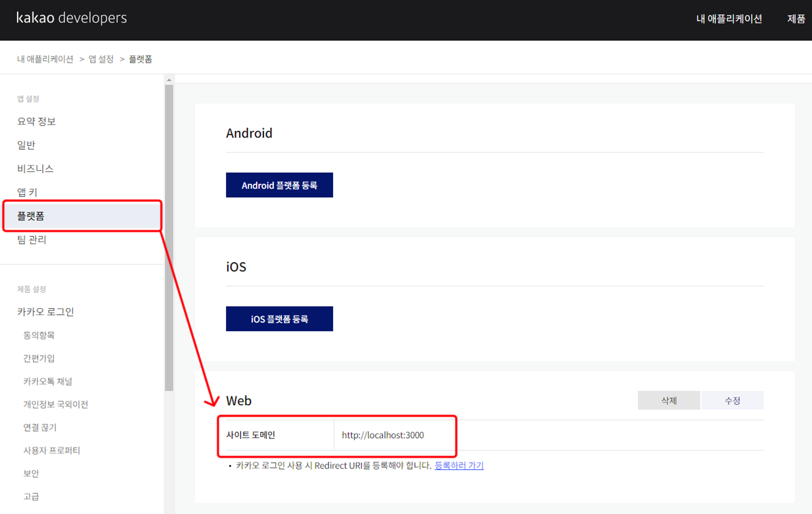
Task: Follow the 등록하러 가기 link
Action: 459,465
